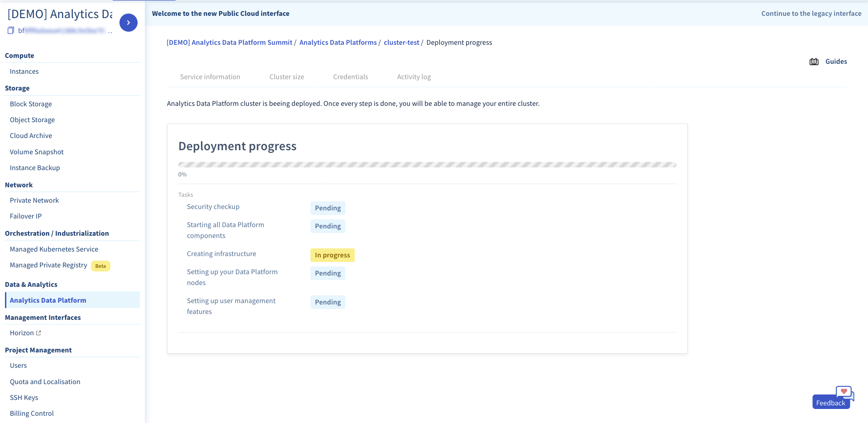Continue to the legacy interface link
868x423 pixels.
pos(811,14)
